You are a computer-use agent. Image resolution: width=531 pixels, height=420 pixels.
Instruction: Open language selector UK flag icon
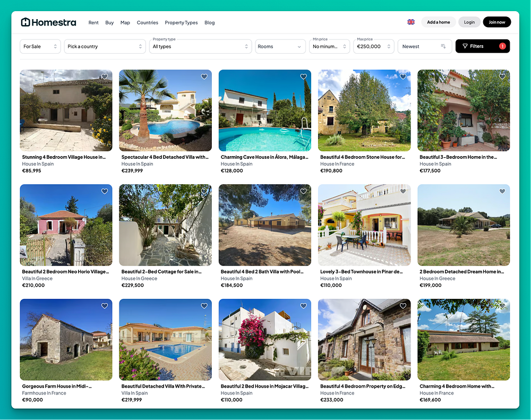[411, 22]
